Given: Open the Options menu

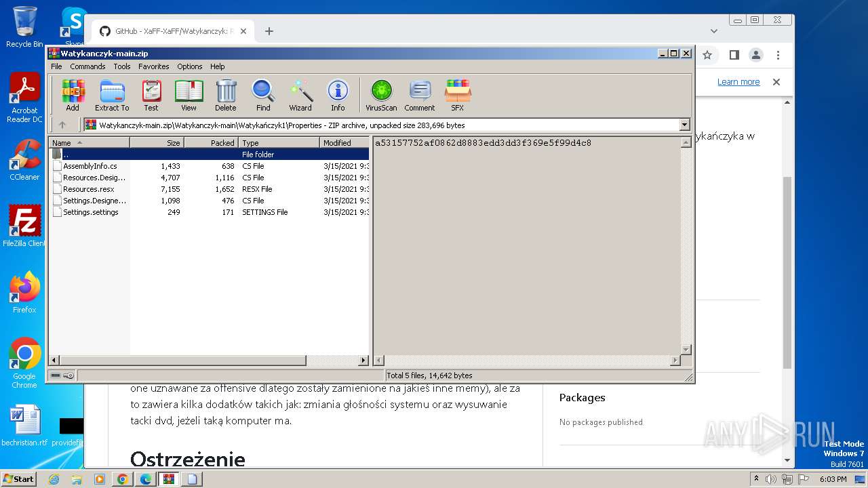Looking at the screenshot, I should (190, 66).
